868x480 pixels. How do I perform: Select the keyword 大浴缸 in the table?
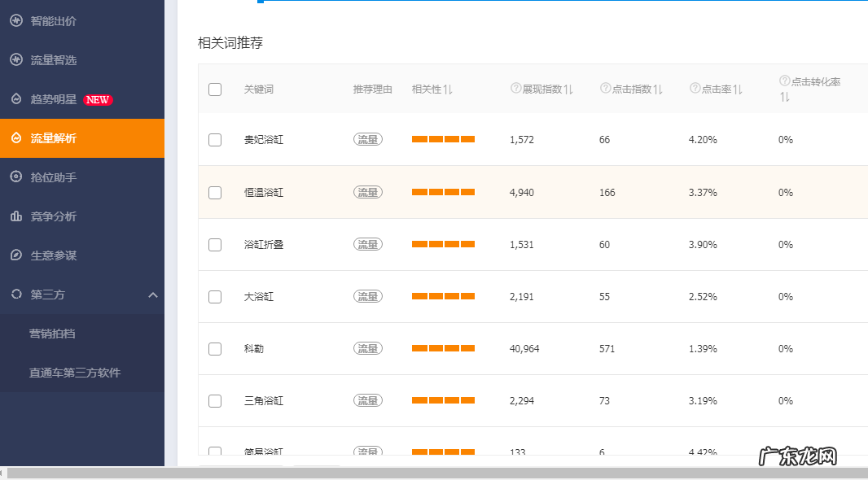pos(259,296)
